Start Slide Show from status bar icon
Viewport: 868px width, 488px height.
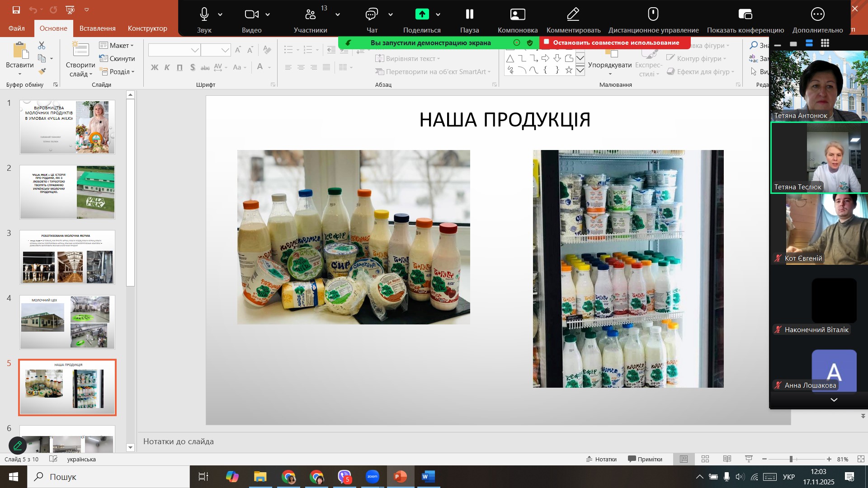point(749,459)
